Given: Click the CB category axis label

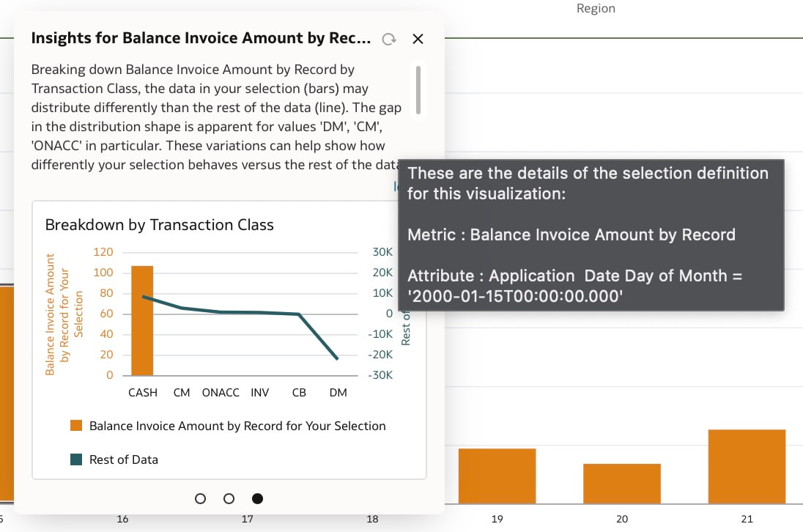Looking at the screenshot, I should tap(299, 393).
